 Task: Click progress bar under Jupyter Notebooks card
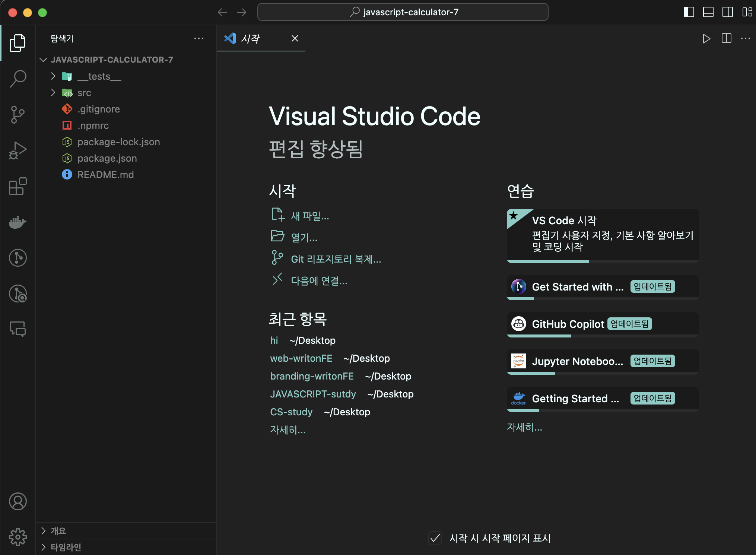[603, 373]
